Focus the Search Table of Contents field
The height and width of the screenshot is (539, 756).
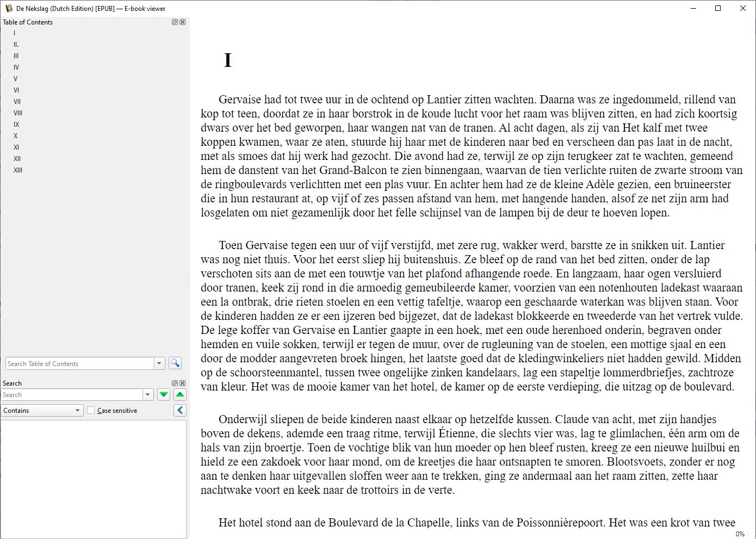80,363
